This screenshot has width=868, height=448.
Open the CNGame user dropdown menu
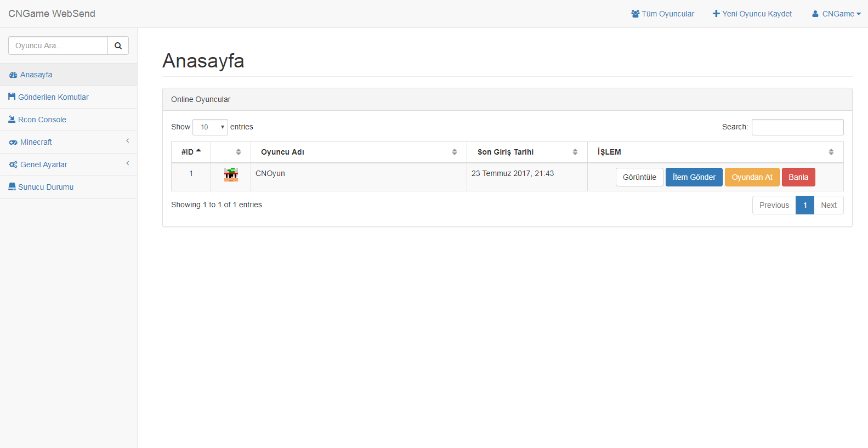tap(837, 14)
